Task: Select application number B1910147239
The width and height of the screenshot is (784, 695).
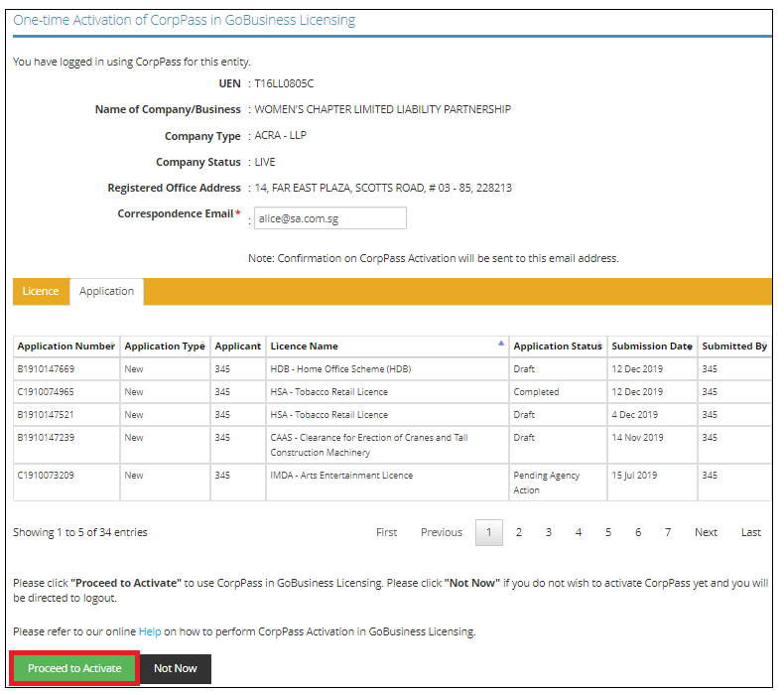Action: coord(46,438)
